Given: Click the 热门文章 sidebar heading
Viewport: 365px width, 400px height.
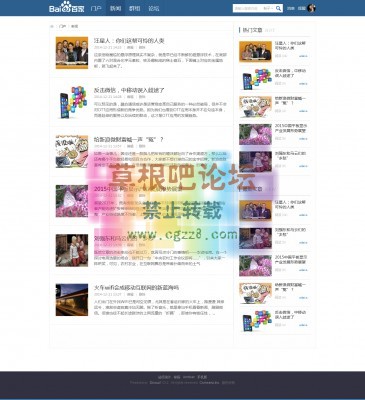Looking at the screenshot, I should (252, 30).
